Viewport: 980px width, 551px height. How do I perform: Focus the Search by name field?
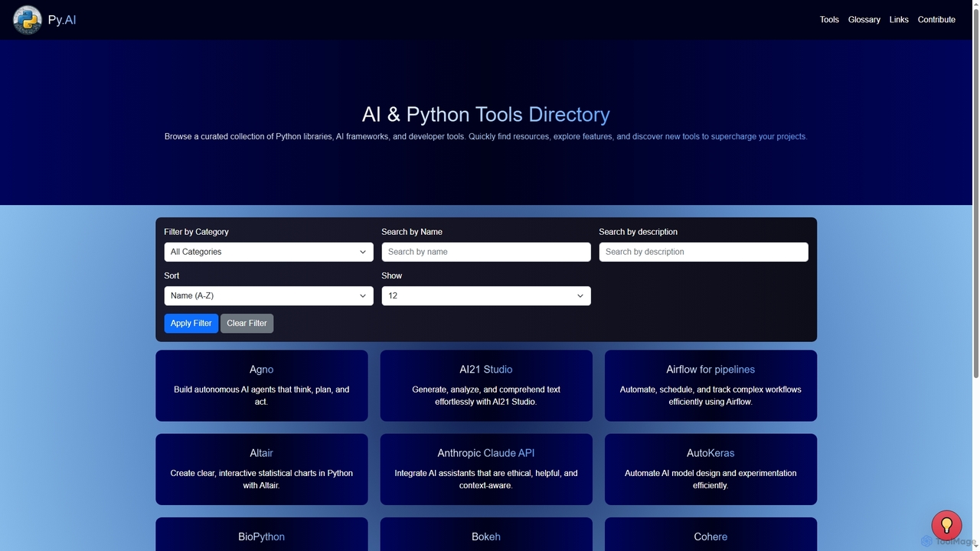pyautogui.click(x=486, y=252)
